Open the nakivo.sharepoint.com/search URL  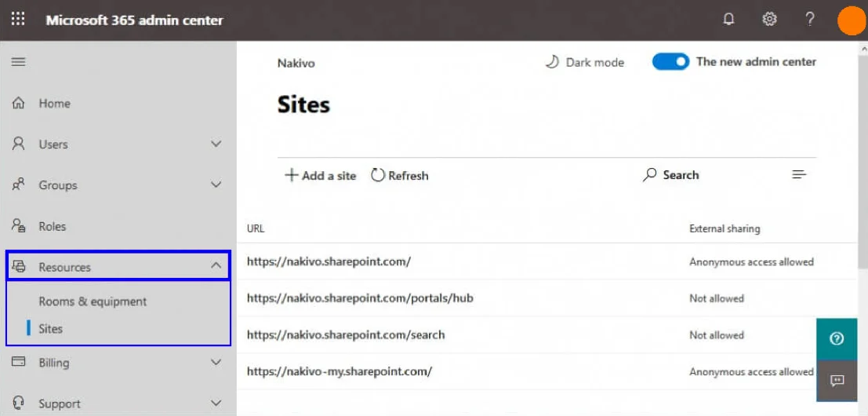coord(346,334)
